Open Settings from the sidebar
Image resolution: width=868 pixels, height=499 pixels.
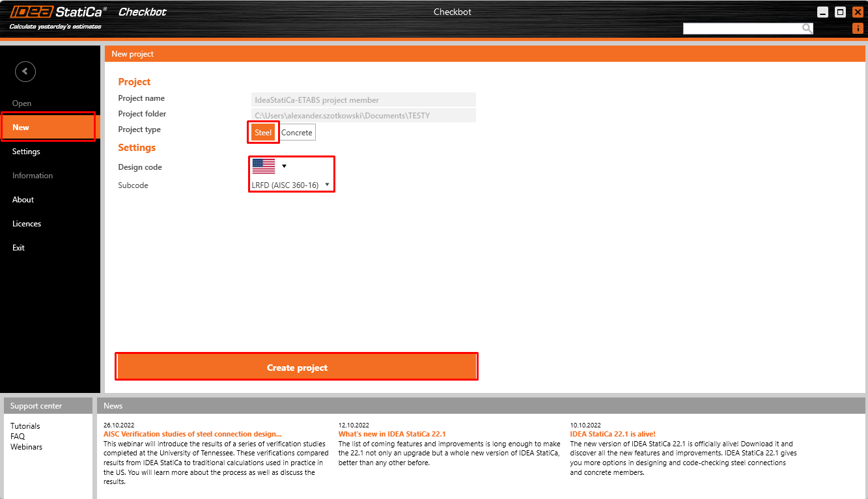pos(26,151)
